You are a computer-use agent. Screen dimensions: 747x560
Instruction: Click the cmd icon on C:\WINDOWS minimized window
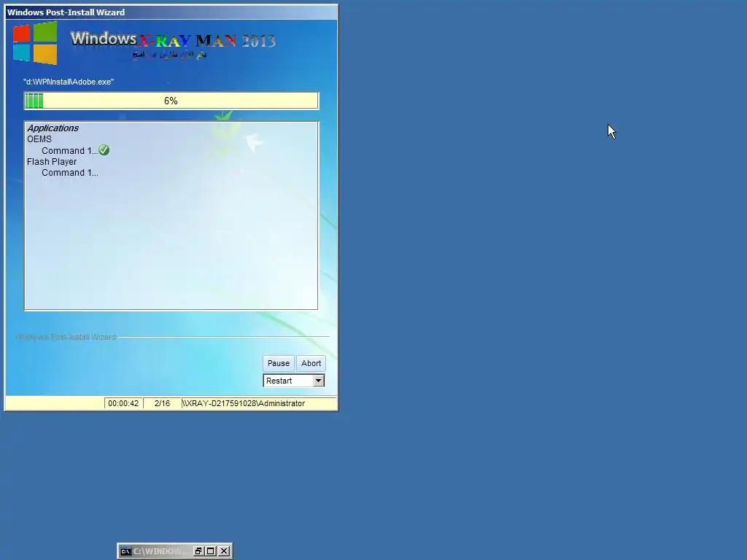(x=125, y=551)
